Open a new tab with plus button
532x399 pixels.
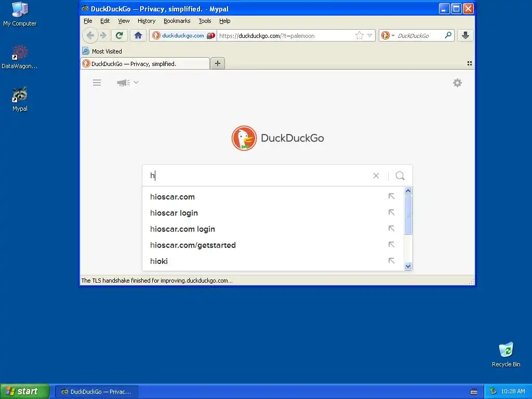point(218,63)
